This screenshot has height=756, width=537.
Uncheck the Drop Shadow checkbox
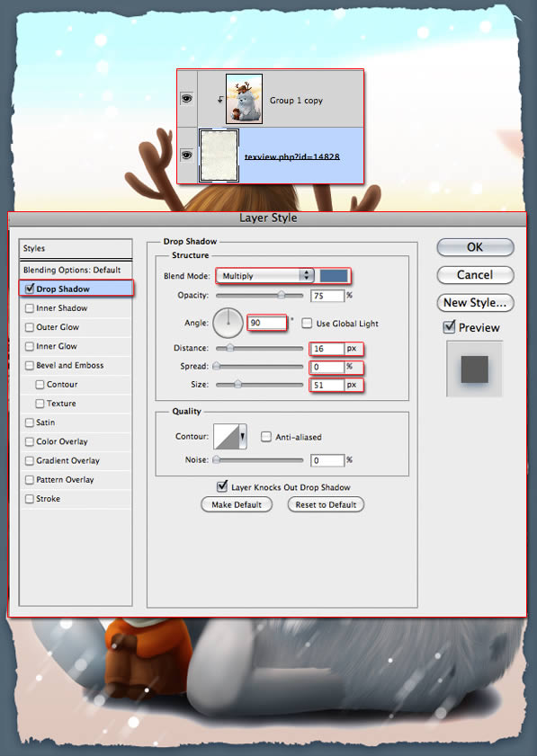(x=30, y=289)
